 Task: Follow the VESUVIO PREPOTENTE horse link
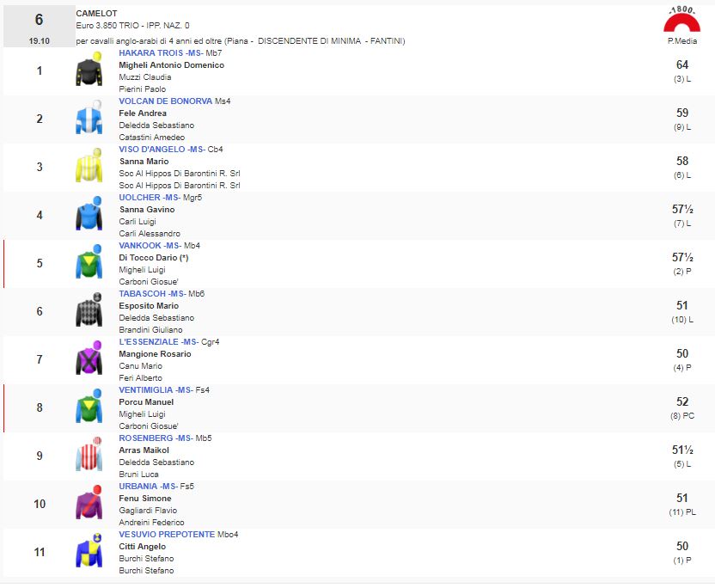coord(167,535)
